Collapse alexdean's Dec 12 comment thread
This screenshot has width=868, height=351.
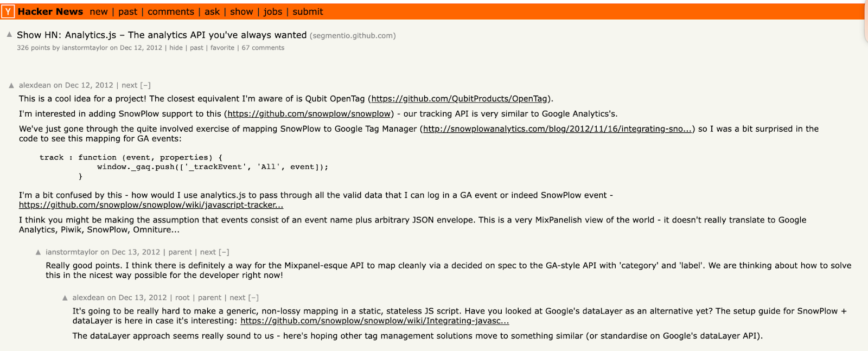[145, 85]
